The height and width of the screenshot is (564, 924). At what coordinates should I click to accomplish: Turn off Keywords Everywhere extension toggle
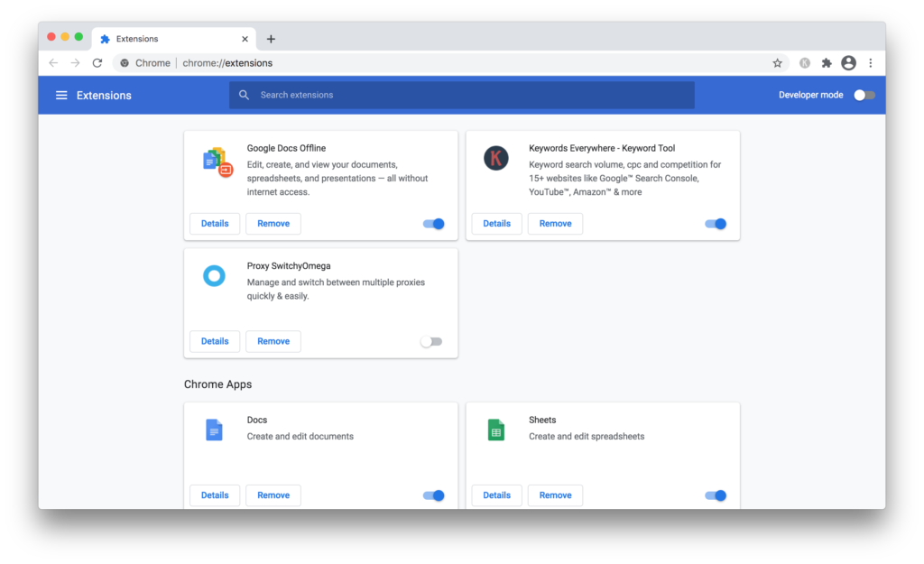[x=716, y=224]
